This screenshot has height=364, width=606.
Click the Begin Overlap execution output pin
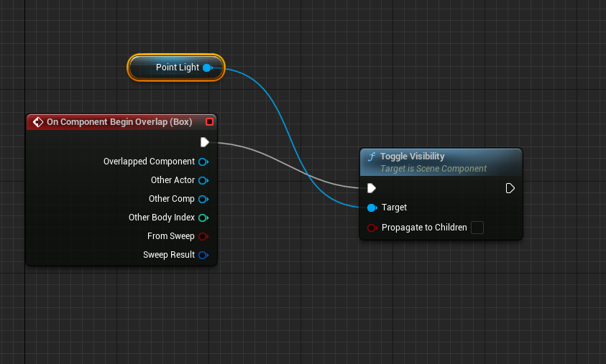(205, 142)
